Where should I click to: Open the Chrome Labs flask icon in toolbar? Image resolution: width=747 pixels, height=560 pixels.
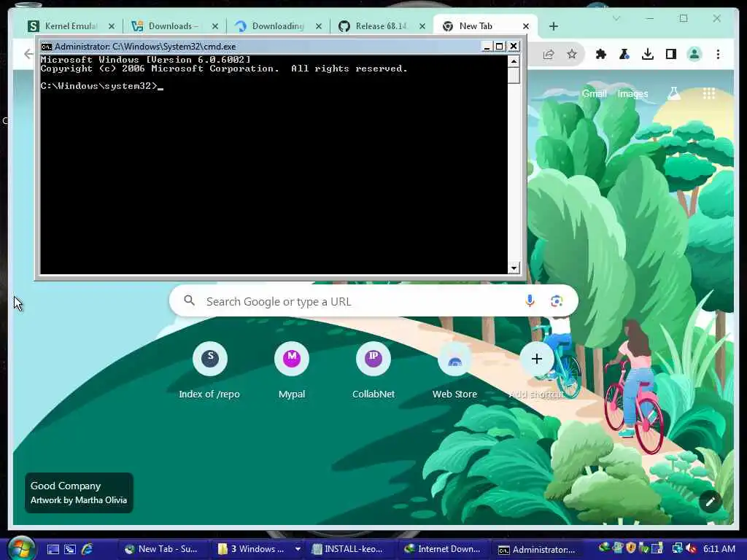click(624, 54)
